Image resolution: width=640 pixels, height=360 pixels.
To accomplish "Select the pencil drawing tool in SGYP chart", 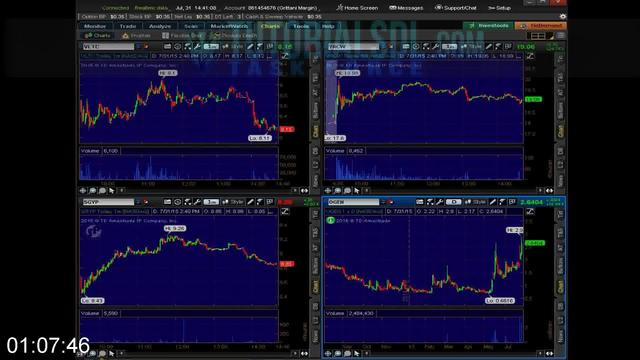I will (x=250, y=202).
